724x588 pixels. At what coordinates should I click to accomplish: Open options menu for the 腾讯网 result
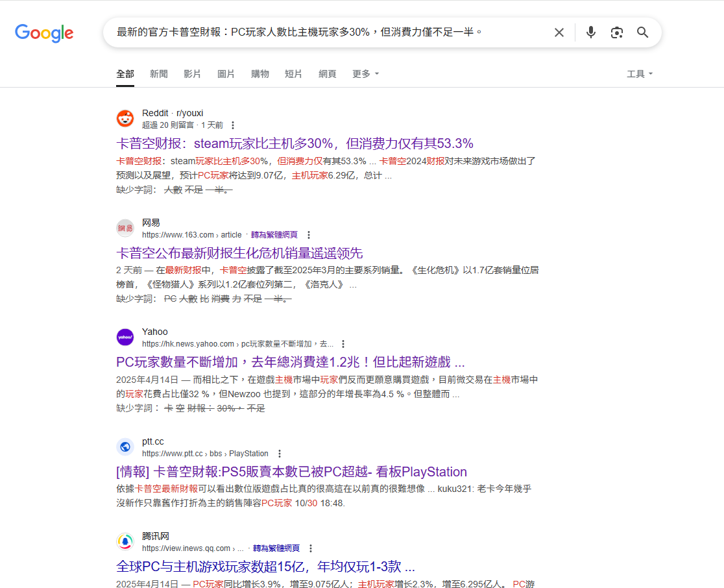pos(311,548)
